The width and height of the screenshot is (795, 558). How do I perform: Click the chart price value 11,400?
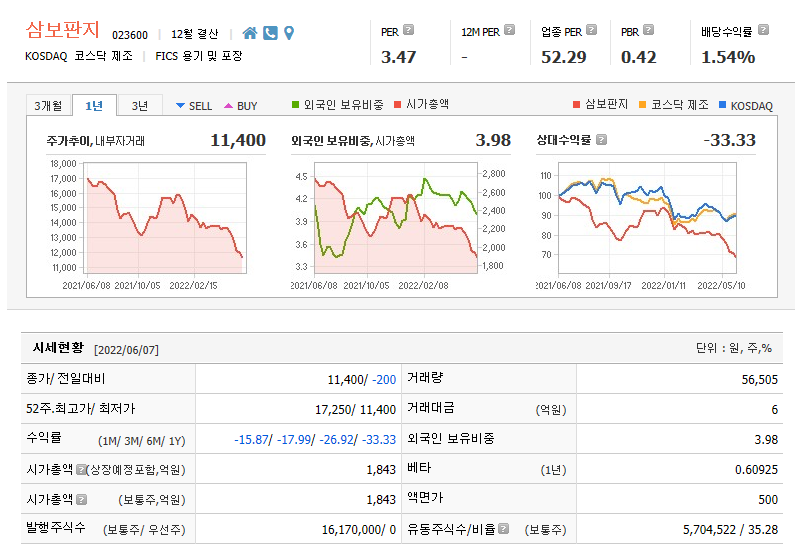click(238, 140)
